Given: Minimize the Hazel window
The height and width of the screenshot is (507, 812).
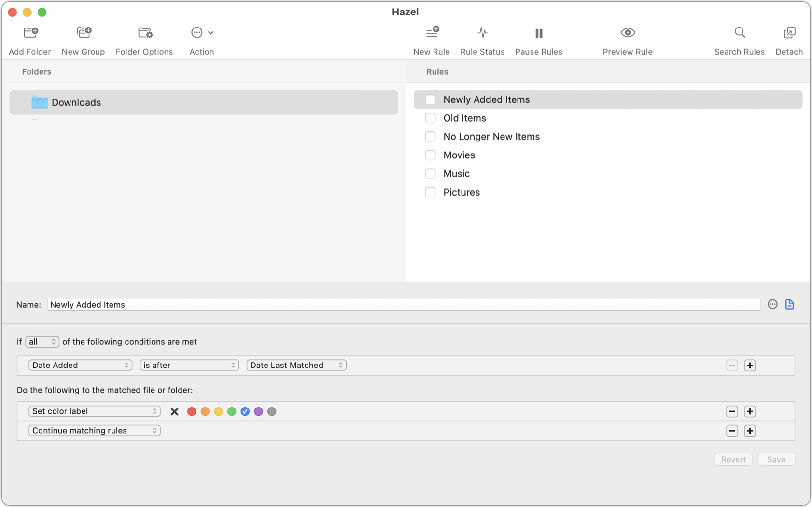Looking at the screenshot, I should (27, 12).
